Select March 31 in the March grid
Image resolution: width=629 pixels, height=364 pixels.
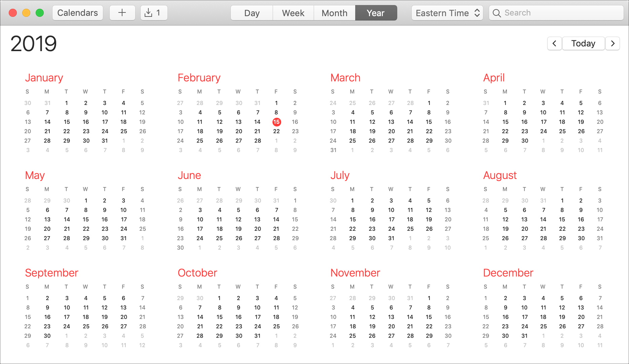(x=333, y=150)
